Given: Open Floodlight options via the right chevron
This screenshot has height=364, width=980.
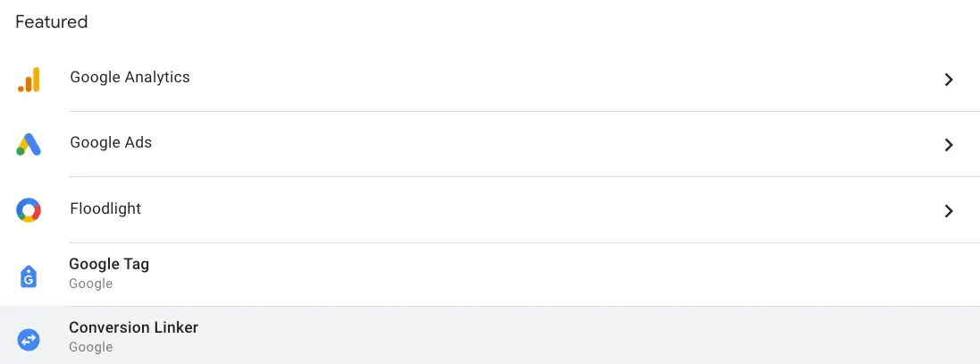Looking at the screenshot, I should [949, 211].
